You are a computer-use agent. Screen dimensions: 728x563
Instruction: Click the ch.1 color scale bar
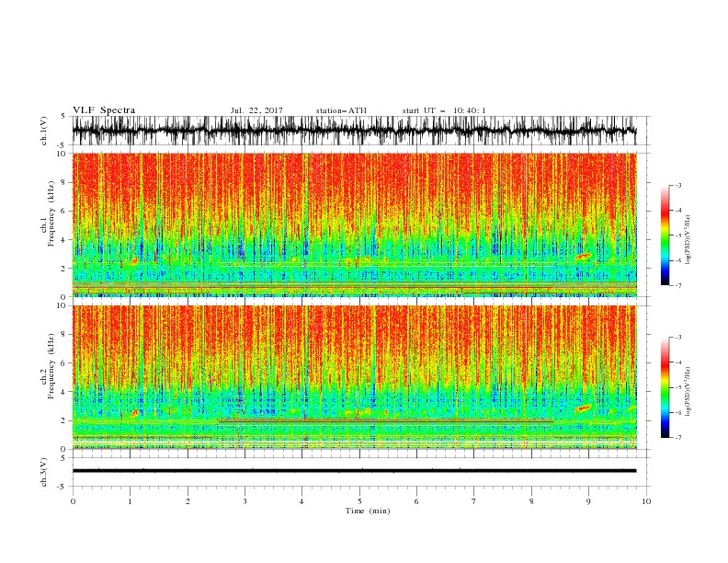click(665, 236)
